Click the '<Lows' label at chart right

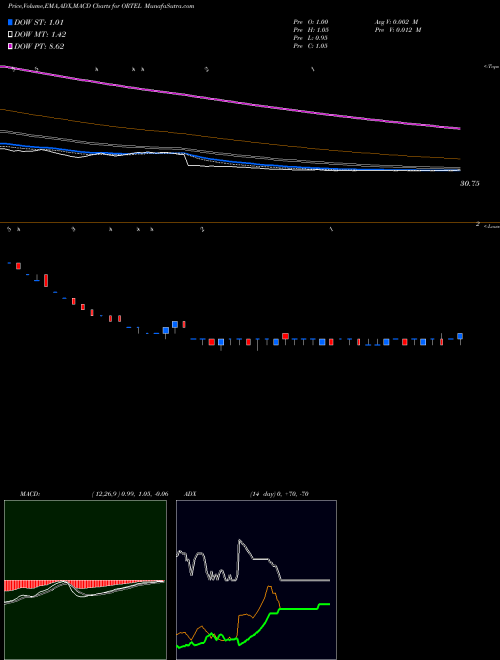pyautogui.click(x=492, y=226)
